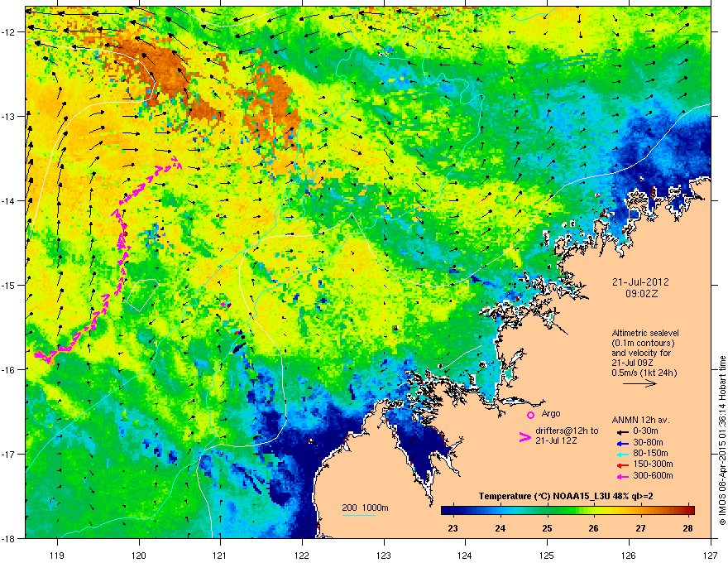Click the longitude axis label '123'

[384, 555]
